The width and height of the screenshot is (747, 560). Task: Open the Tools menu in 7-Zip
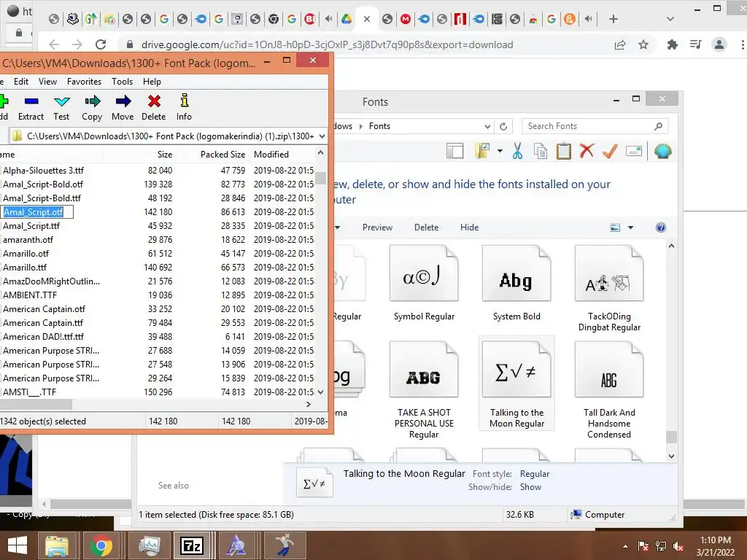pyautogui.click(x=123, y=82)
